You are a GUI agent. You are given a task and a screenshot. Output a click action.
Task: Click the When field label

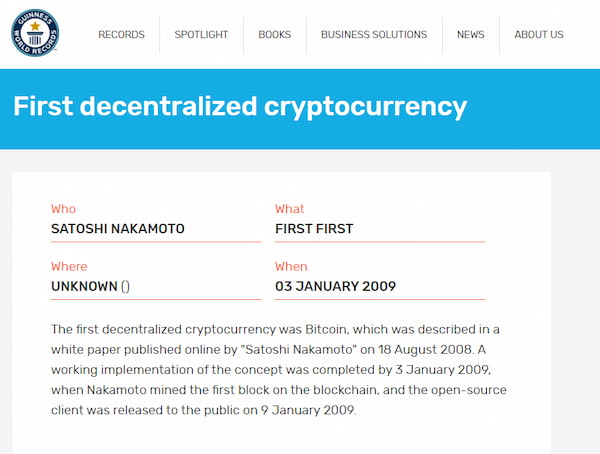tap(291, 266)
